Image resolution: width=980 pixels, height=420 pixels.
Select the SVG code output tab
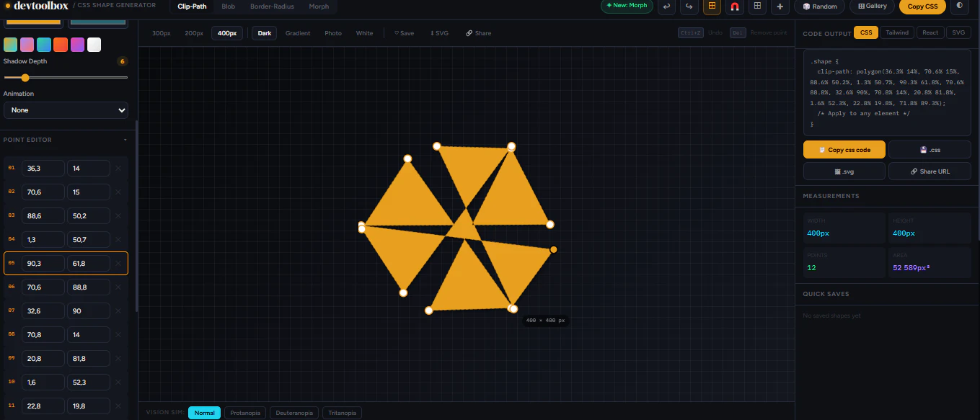coord(958,32)
